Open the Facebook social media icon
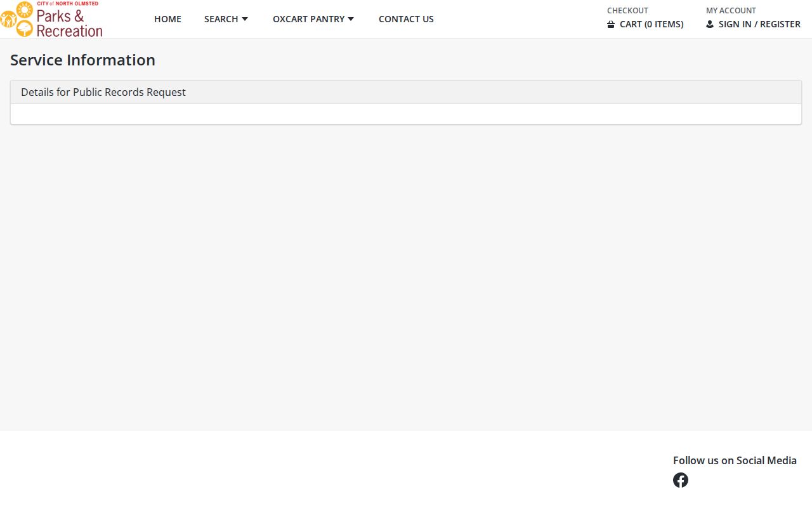Screen dimensions: 812x508 pos(681,480)
